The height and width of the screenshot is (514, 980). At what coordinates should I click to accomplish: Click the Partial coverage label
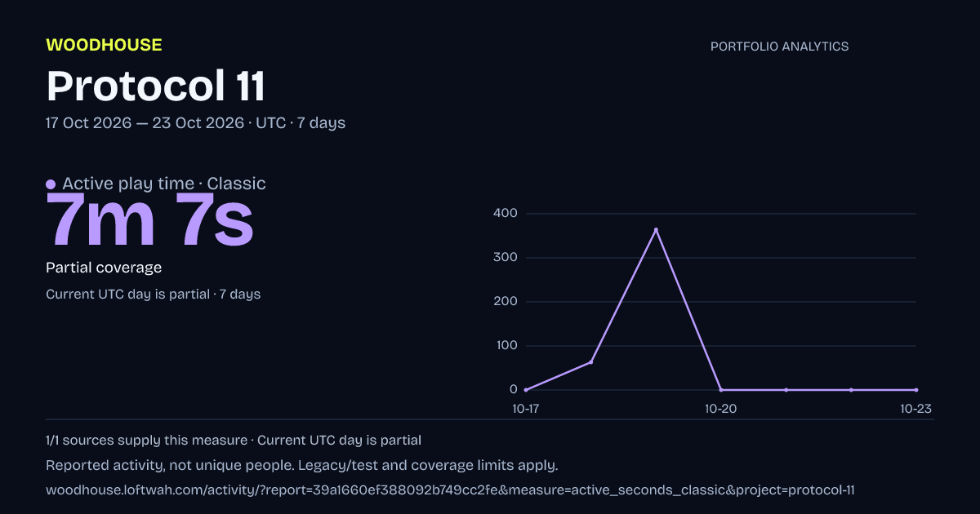tap(104, 268)
